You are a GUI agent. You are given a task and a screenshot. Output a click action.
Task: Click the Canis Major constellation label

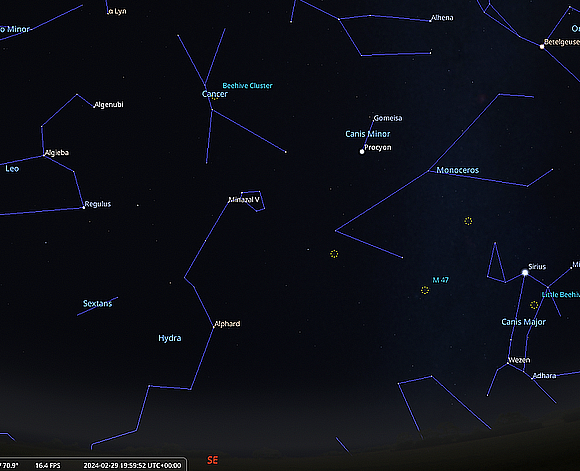[x=523, y=322]
